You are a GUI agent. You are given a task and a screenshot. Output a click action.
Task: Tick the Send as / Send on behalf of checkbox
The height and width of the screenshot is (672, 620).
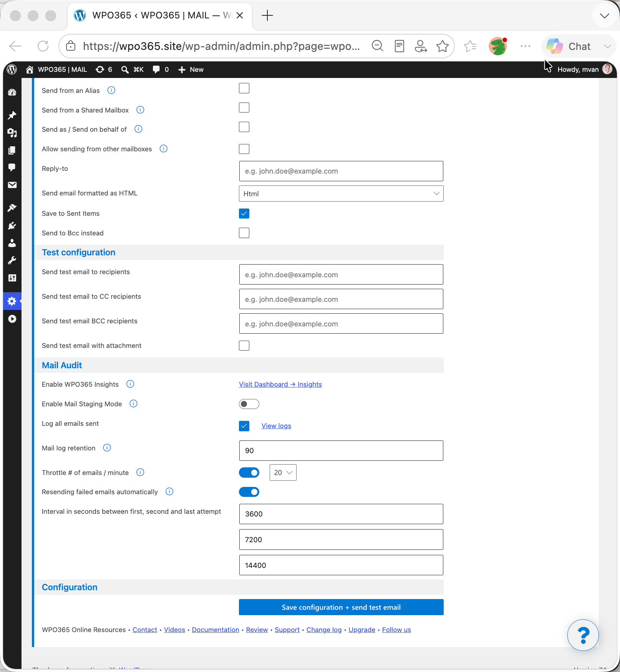click(x=244, y=127)
